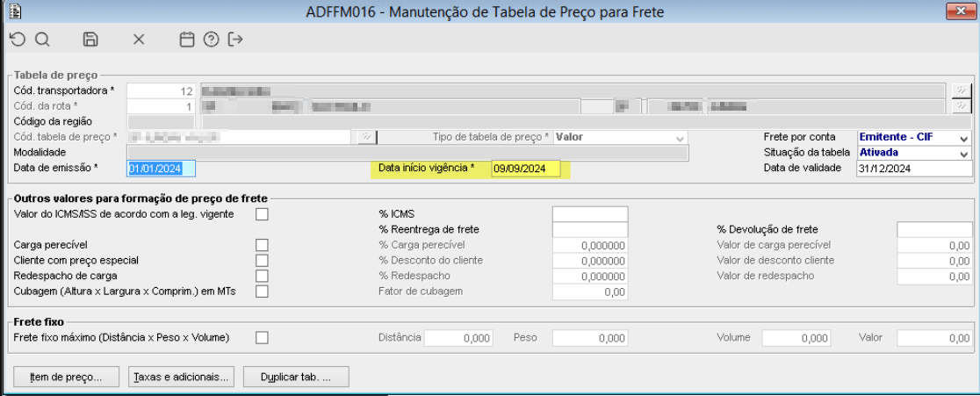Enable Cliente com preço especial checkbox
The height and width of the screenshot is (396, 980).
[x=262, y=260]
